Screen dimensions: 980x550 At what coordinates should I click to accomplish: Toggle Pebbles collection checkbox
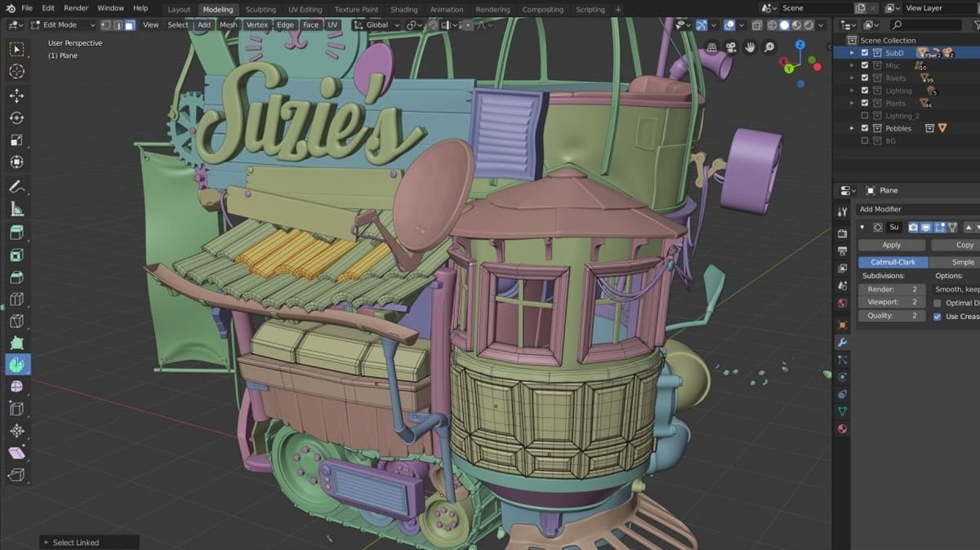866,128
